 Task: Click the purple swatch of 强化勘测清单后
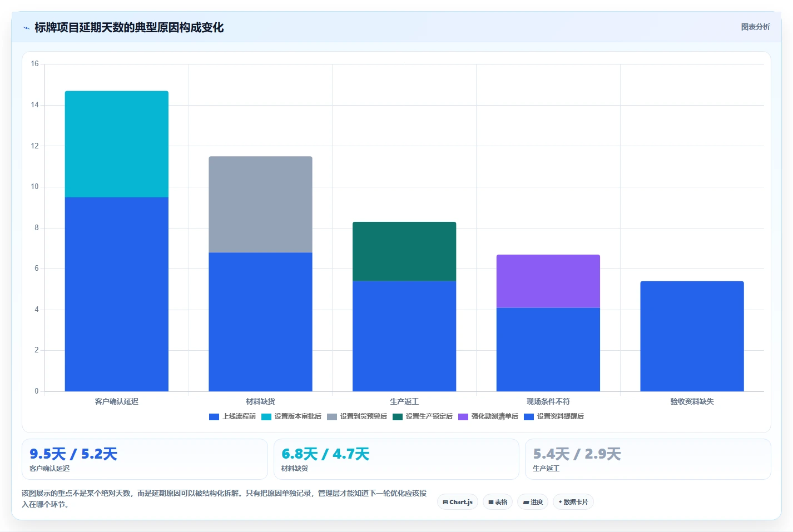(463, 417)
